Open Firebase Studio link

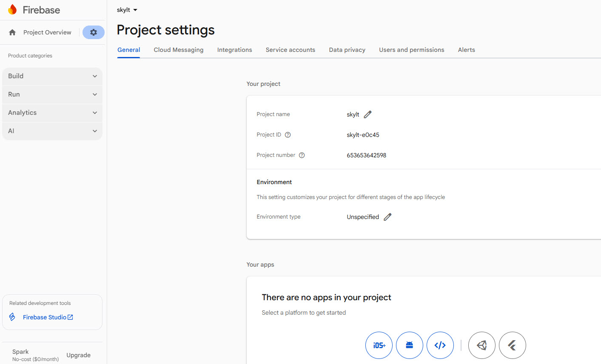click(x=48, y=317)
